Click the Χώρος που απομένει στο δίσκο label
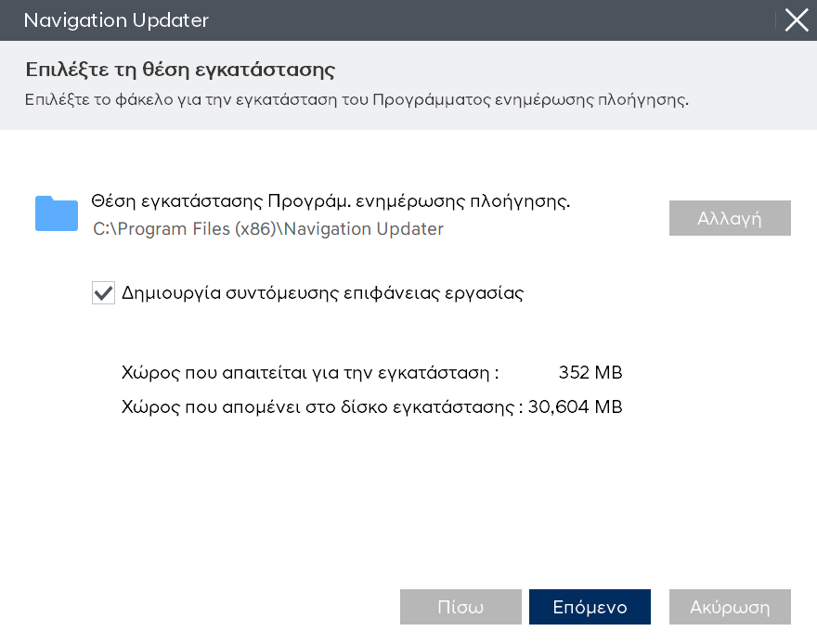 tap(321, 406)
